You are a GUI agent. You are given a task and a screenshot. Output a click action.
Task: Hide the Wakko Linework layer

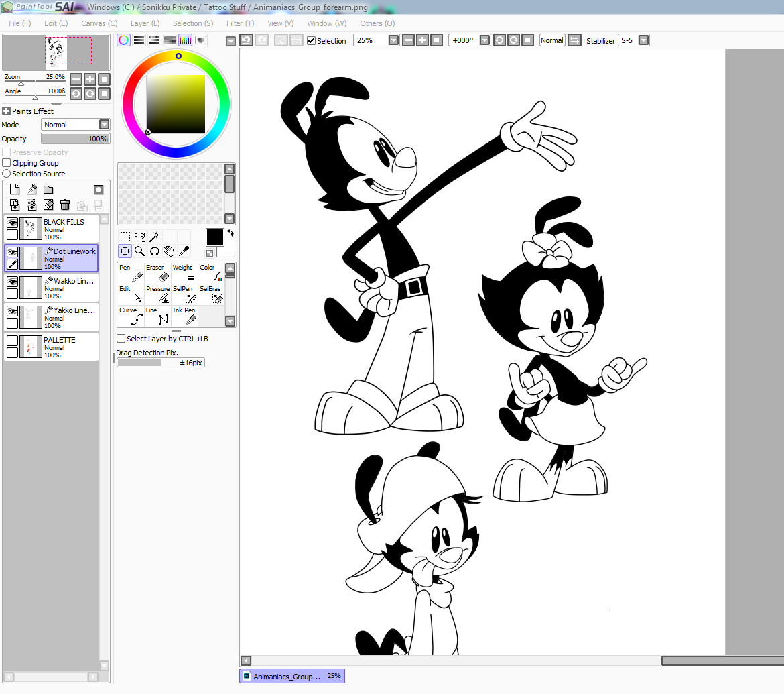click(x=13, y=282)
